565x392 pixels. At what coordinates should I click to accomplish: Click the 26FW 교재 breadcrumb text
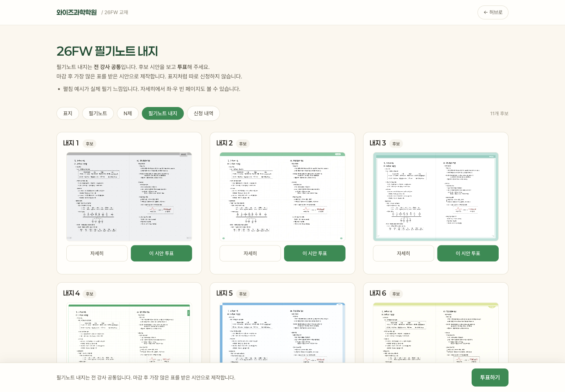116,13
